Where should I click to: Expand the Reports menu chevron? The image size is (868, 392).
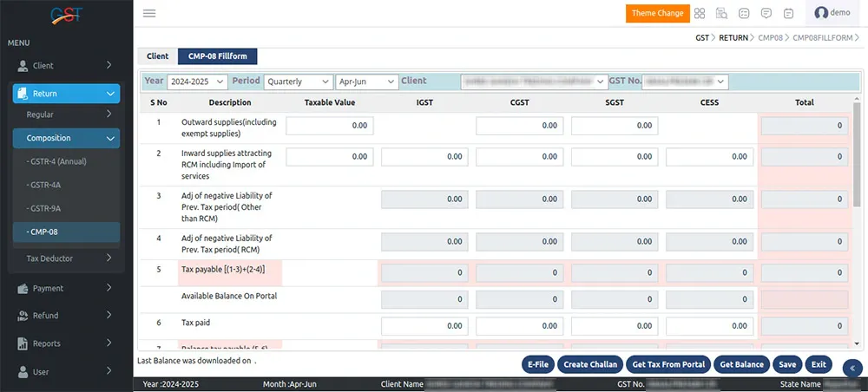click(109, 343)
